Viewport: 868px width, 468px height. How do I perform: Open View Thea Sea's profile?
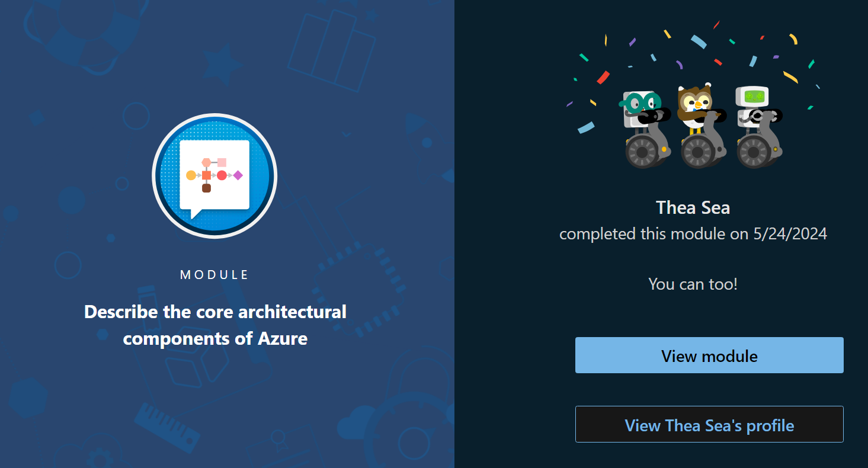click(x=709, y=424)
